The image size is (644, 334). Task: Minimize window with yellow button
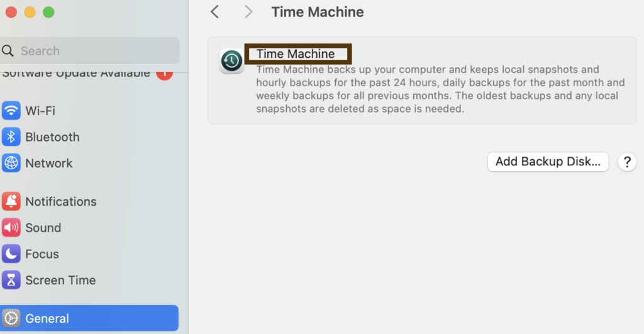pos(30,13)
